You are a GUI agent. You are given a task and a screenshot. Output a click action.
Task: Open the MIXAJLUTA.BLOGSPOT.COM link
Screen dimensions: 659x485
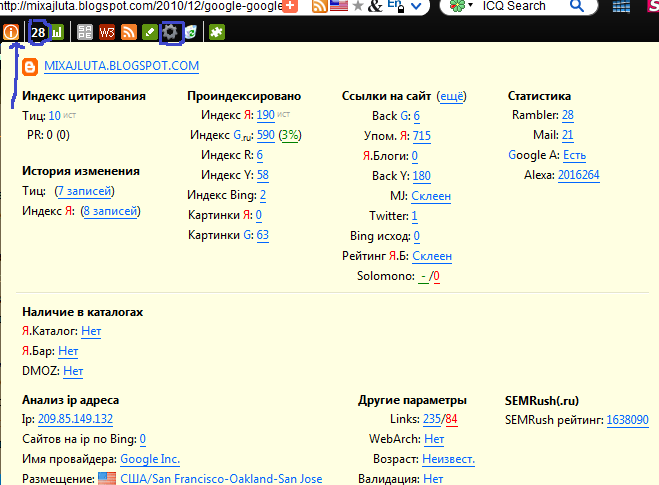pyautogui.click(x=121, y=66)
